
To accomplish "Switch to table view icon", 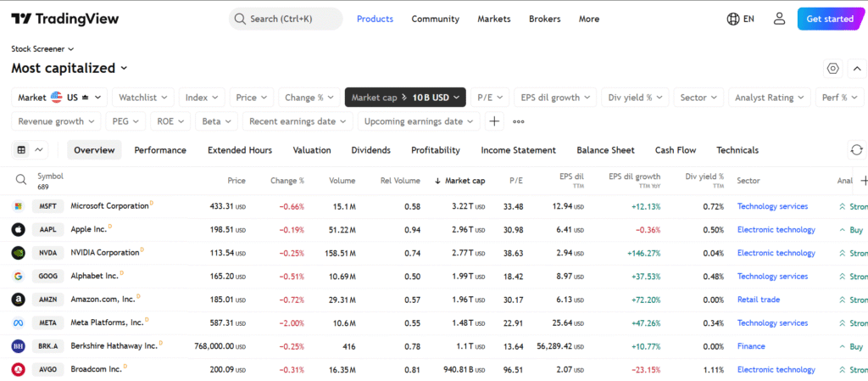I will click(21, 150).
